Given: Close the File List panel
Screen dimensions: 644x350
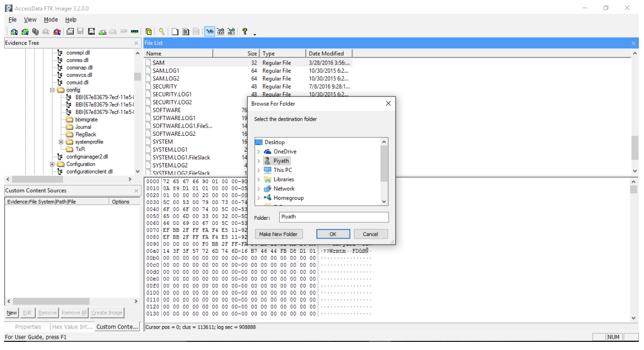Looking at the screenshot, I should tap(634, 43).
